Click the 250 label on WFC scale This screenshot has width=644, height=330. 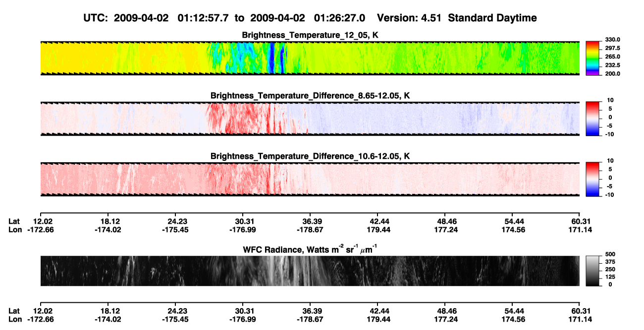click(x=610, y=270)
